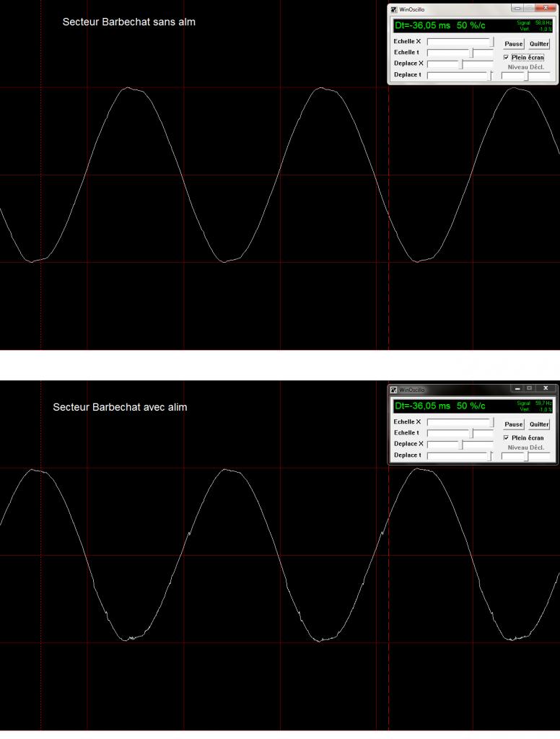Click Deplace X slider in 58,8 Hz window
560x739 pixels.
(x=460, y=64)
